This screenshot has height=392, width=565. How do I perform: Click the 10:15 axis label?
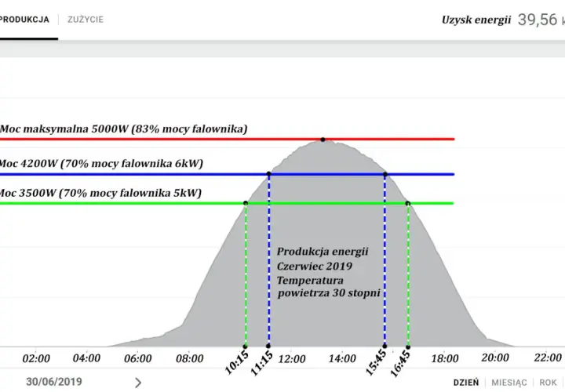click(237, 362)
